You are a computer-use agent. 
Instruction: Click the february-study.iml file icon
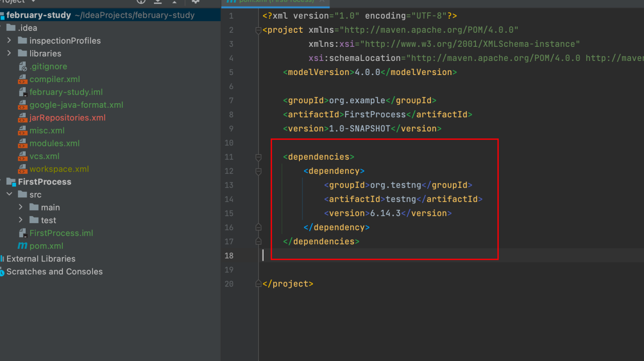[x=23, y=92]
